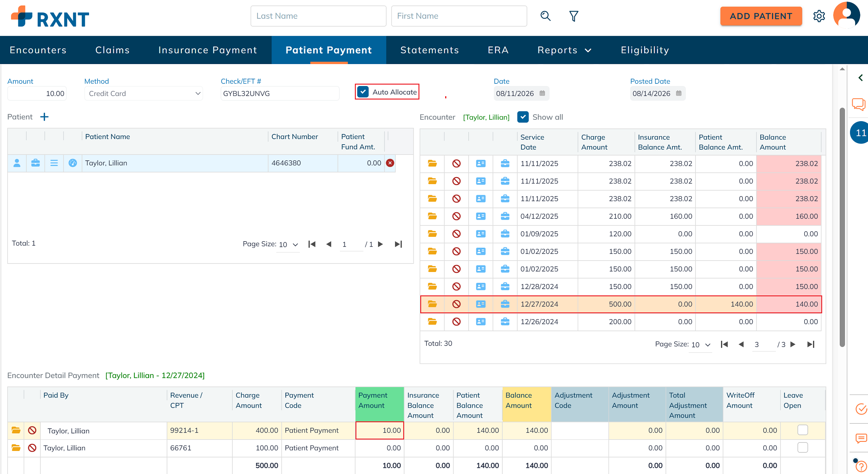868x474 pixels.
Task: Open the settings gear icon
Action: (x=819, y=16)
